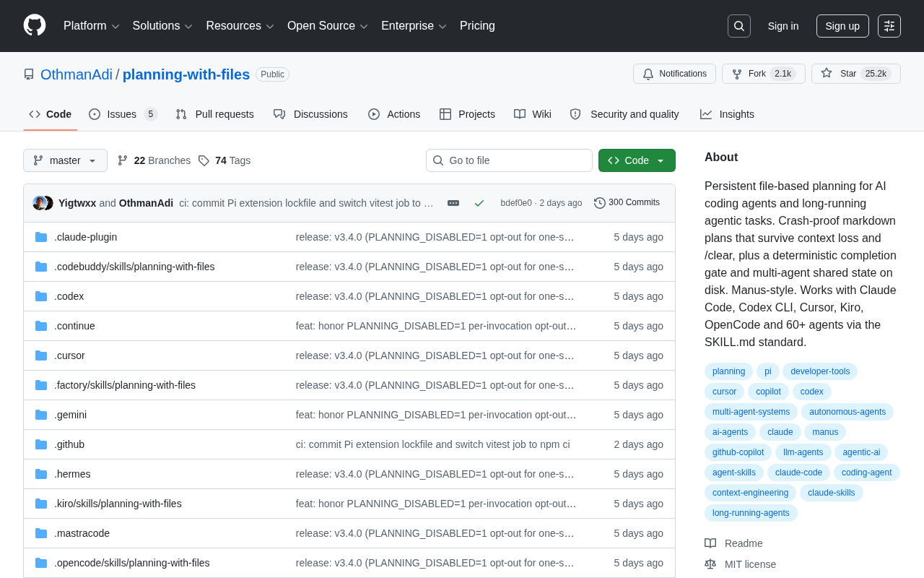Image resolution: width=924 pixels, height=578 pixels.
Task: Switch to the Wiki tab
Action: pyautogui.click(x=533, y=114)
